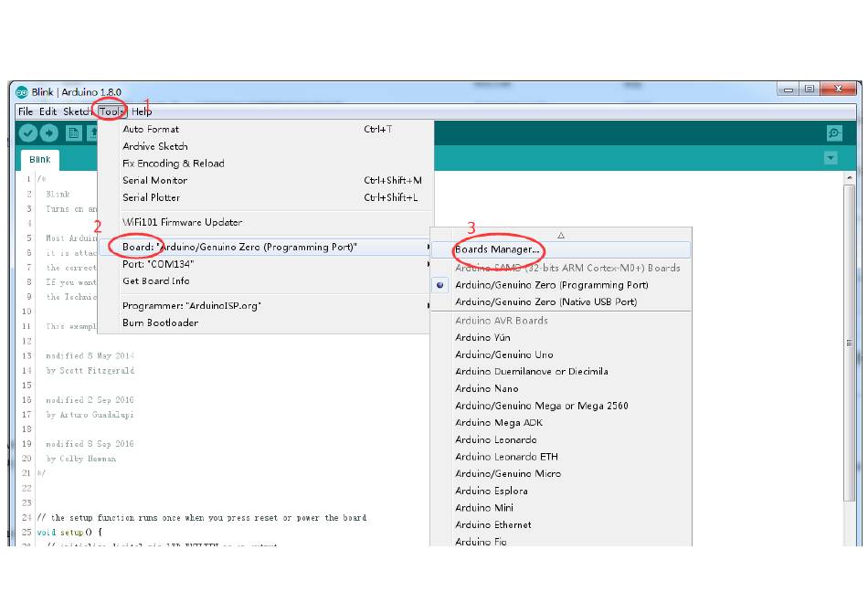The image size is (868, 592).
Task: Click code line "by Arturo Guadalupi"
Action: pyautogui.click(x=90, y=415)
